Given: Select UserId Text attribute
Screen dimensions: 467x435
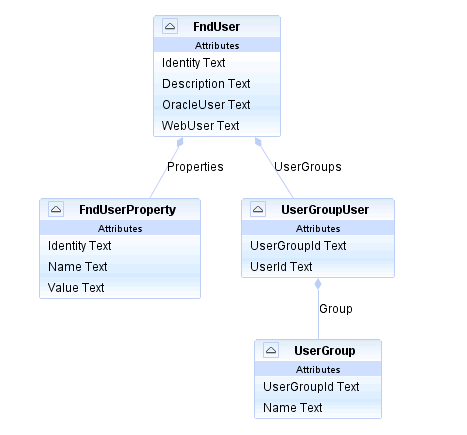Looking at the screenshot, I should 318,267.
